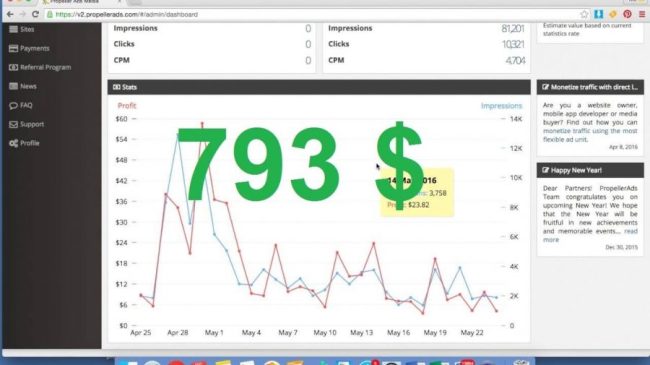The image size is (650, 365).
Task: Click the green secure lock icon
Action: coord(50,15)
